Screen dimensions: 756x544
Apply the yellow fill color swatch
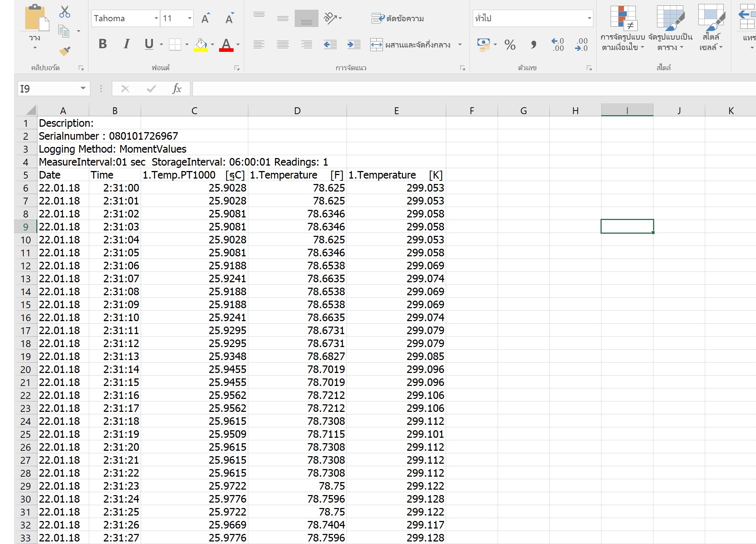coord(201,45)
